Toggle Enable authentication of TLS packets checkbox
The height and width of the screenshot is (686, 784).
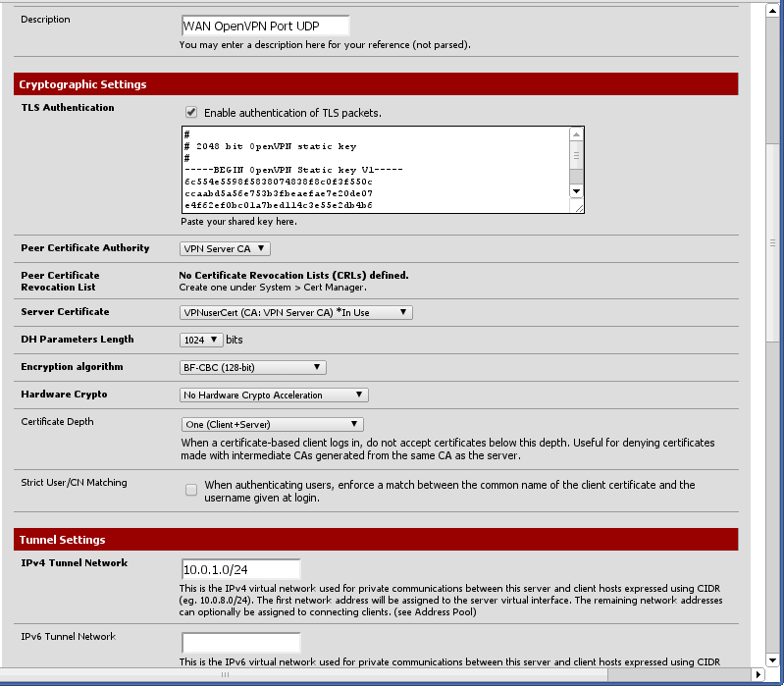coord(191,112)
